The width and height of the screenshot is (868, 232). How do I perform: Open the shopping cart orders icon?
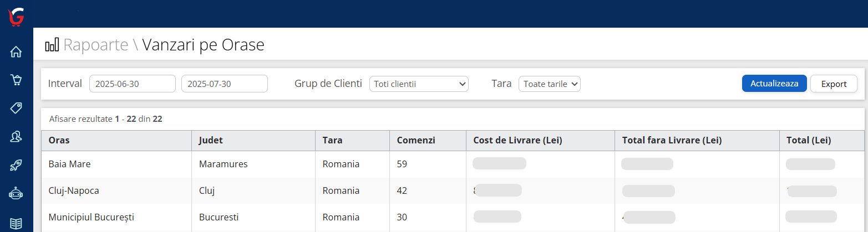point(16,80)
